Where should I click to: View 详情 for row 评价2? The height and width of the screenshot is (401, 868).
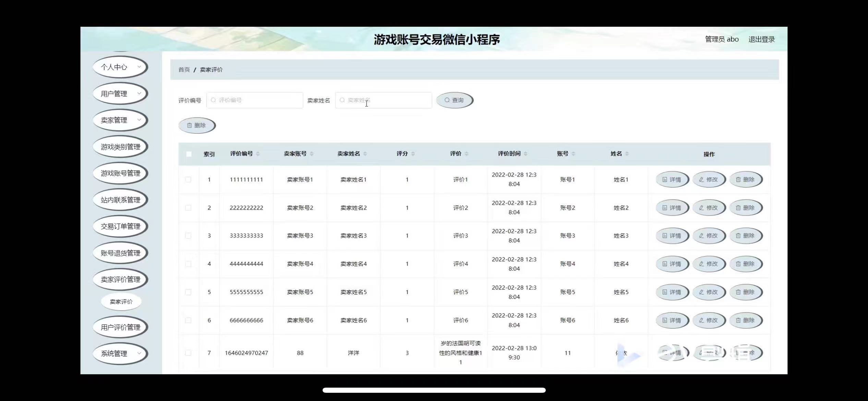tap(672, 208)
